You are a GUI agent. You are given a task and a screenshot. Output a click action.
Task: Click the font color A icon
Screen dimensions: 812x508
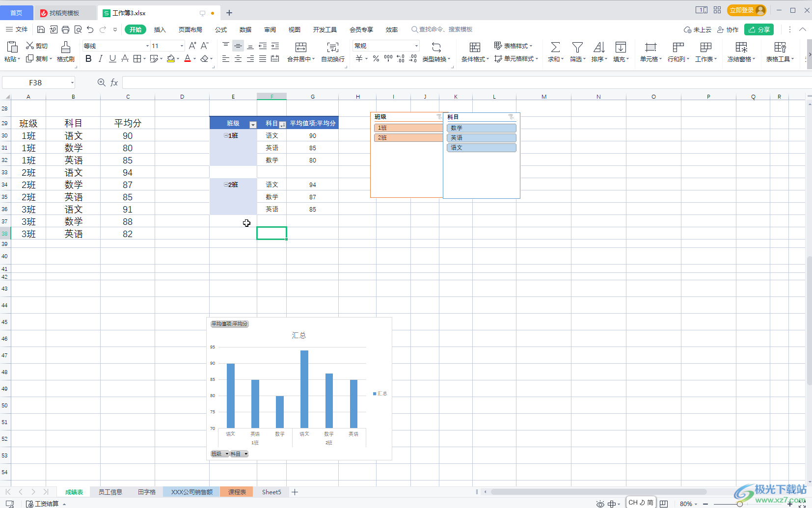(188, 59)
